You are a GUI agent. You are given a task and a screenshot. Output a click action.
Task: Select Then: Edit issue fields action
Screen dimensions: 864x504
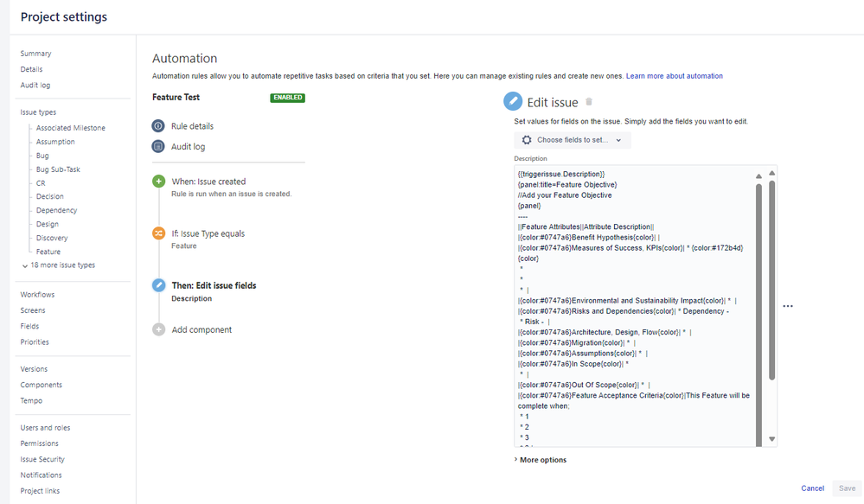(x=214, y=286)
